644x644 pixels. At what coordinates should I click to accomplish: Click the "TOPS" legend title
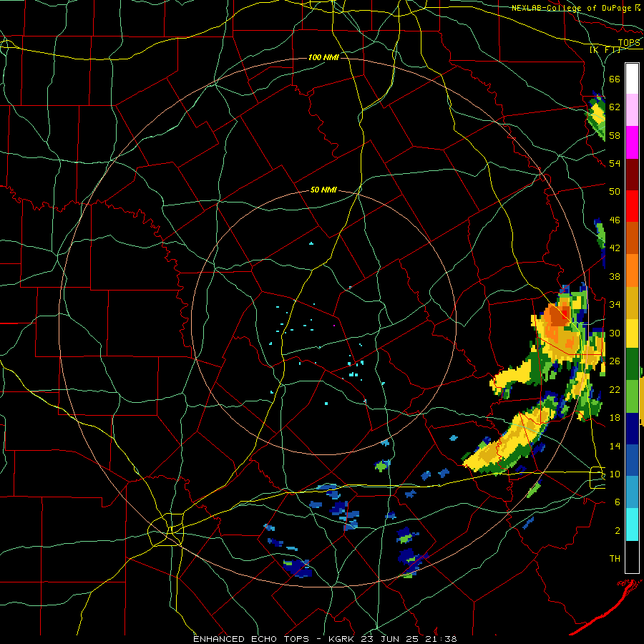click(629, 43)
